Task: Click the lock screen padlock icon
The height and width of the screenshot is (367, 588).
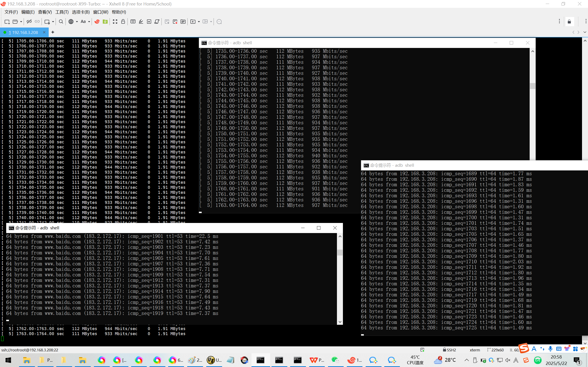Action: pyautogui.click(x=123, y=22)
